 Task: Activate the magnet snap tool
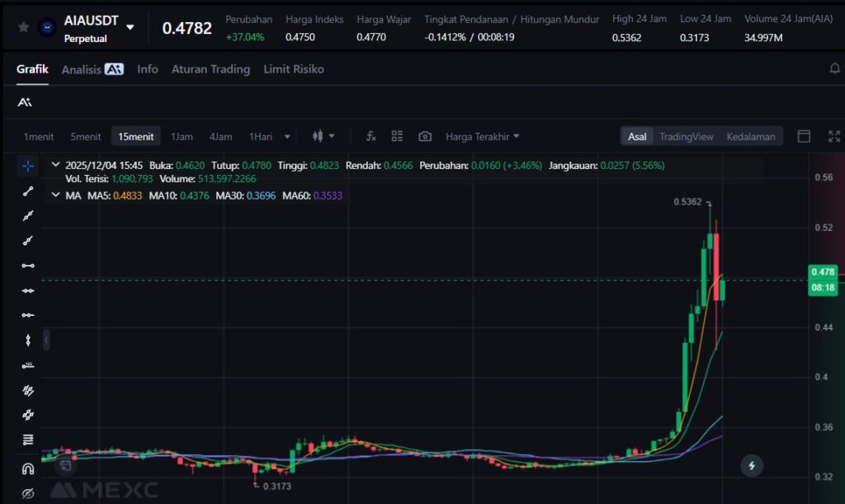tap(28, 469)
